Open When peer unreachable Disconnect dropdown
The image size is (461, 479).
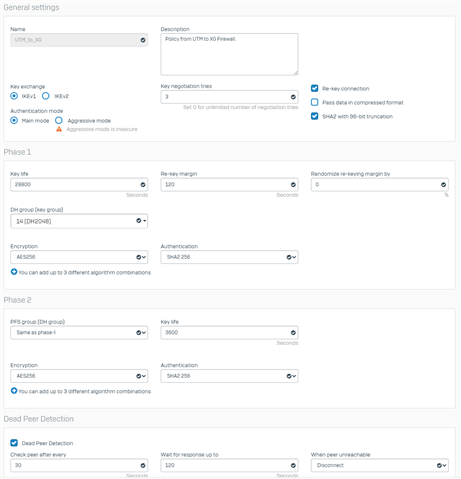[x=380, y=465]
